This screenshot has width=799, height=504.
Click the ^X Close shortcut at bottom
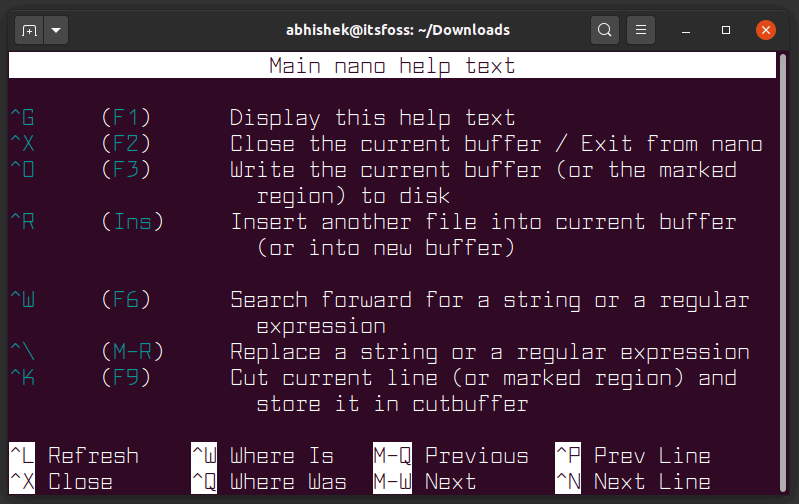coord(60,482)
